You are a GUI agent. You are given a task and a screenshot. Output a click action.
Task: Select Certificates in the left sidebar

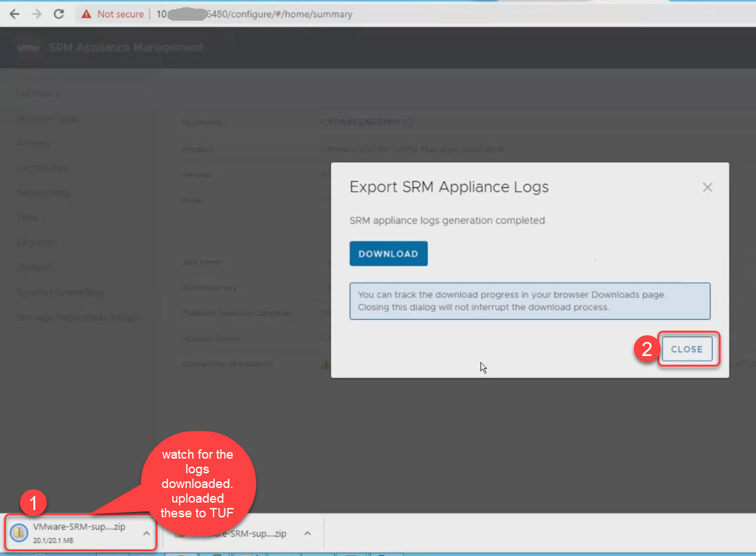click(x=43, y=168)
